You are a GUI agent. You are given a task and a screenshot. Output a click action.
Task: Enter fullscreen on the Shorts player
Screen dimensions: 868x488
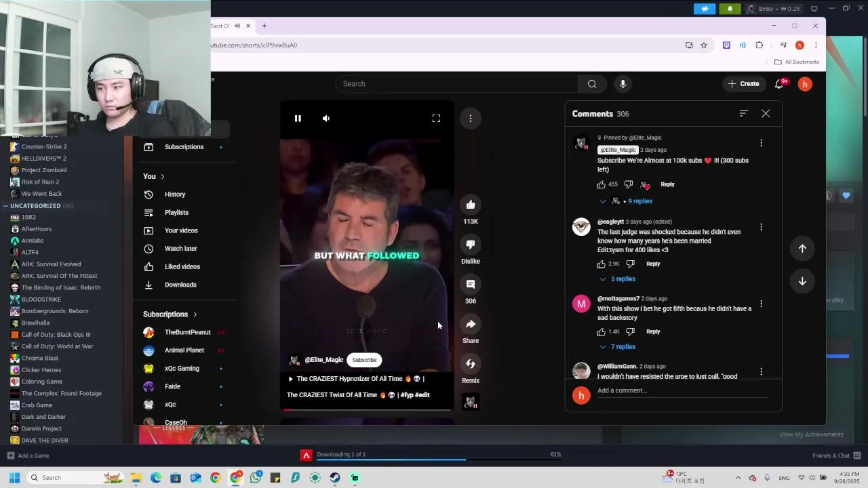coord(436,119)
